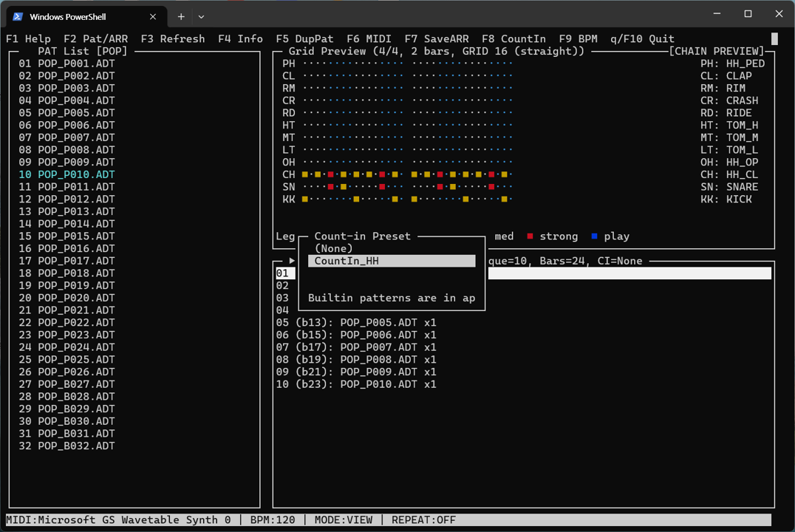This screenshot has width=795, height=532.
Task: Click the PowerShell tab icon
Action: (x=16, y=16)
